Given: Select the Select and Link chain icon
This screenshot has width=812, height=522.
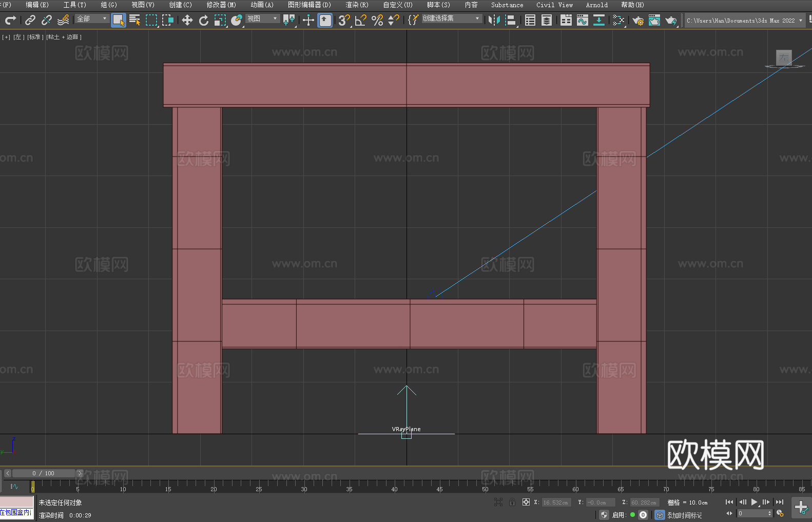Looking at the screenshot, I should 30,20.
